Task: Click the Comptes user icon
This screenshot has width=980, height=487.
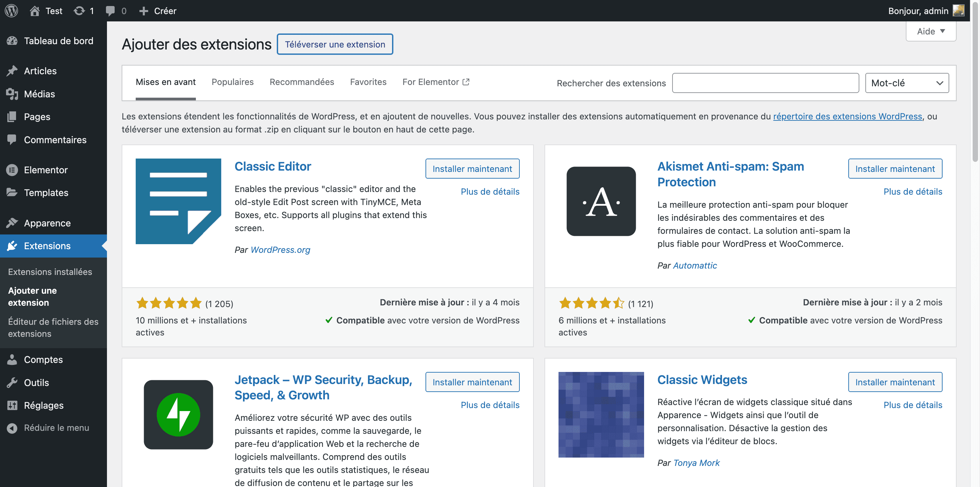Action: pos(12,360)
